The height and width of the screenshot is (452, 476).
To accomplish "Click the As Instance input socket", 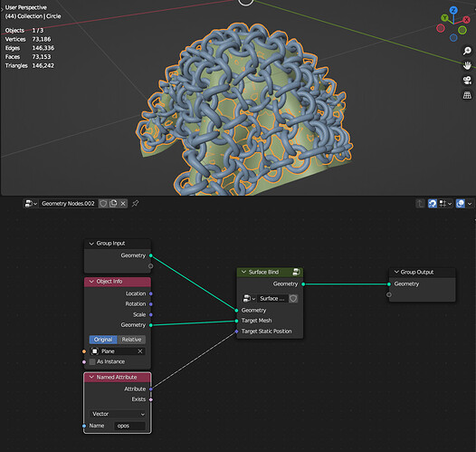I will [84, 361].
